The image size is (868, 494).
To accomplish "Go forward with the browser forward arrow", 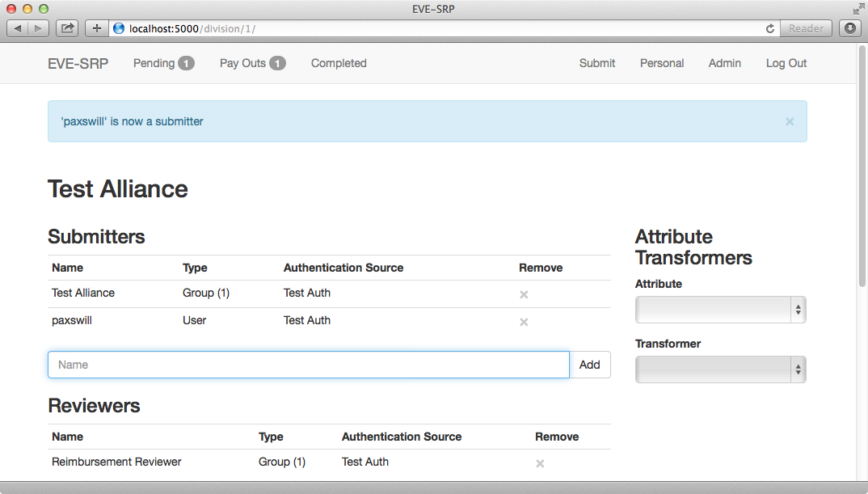I will (x=38, y=28).
